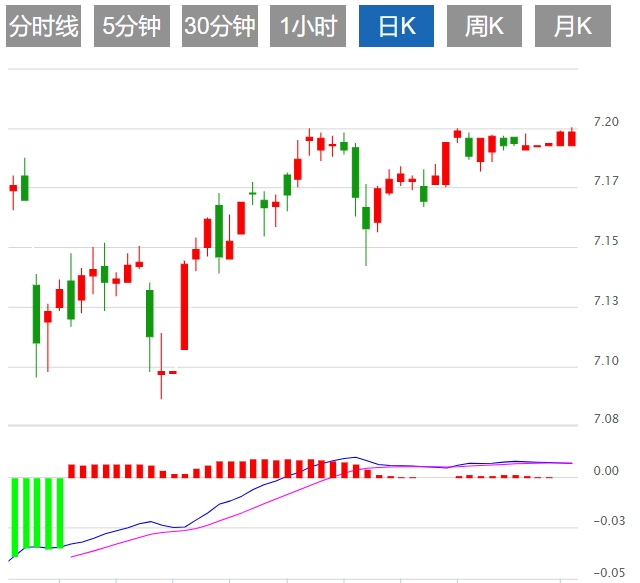This screenshot has height=583, width=640.
Task: Switch to the 周K weekly view
Action: pos(484,27)
